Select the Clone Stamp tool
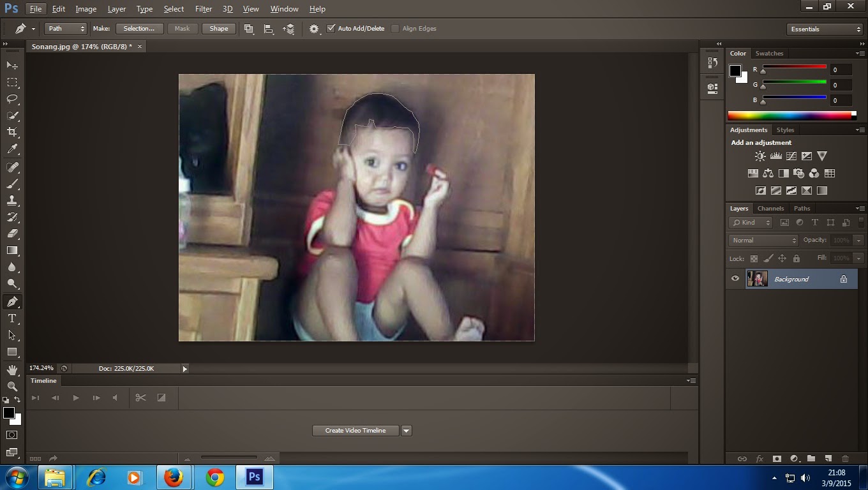 [12, 200]
